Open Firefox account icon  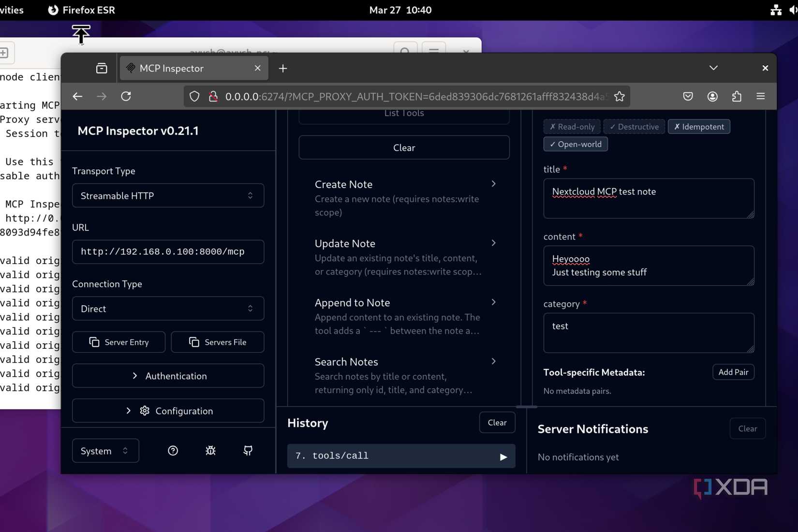pos(712,96)
